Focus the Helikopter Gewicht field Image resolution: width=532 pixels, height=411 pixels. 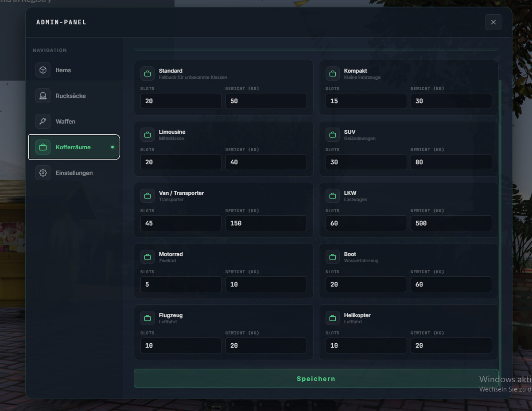pos(451,345)
